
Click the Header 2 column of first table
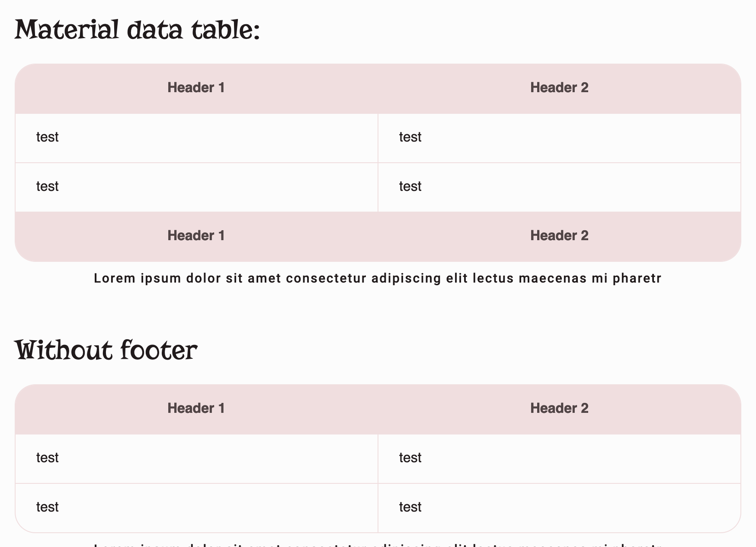[x=560, y=88]
